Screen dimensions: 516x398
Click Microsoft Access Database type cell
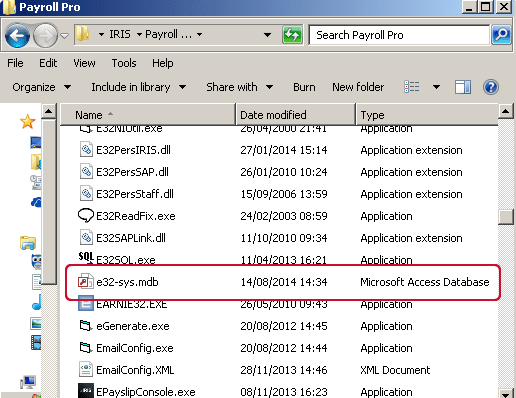(425, 282)
